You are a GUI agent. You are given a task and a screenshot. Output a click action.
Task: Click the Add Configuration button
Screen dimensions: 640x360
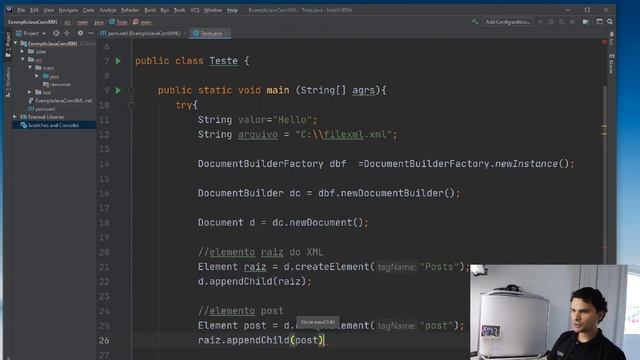click(508, 22)
